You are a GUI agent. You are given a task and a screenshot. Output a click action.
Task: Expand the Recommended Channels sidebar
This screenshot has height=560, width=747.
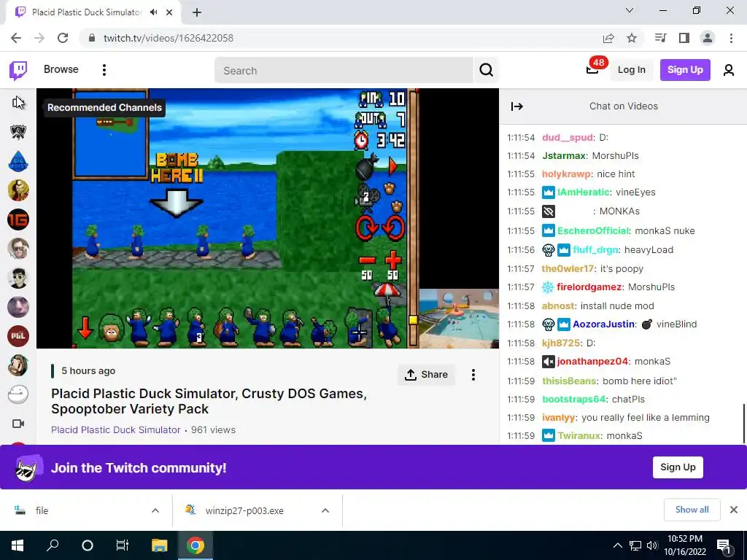point(18,102)
